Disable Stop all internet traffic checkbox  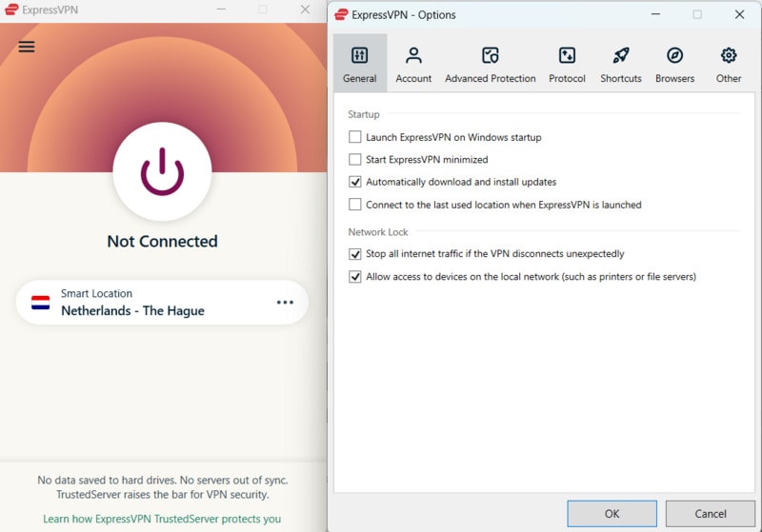click(354, 254)
